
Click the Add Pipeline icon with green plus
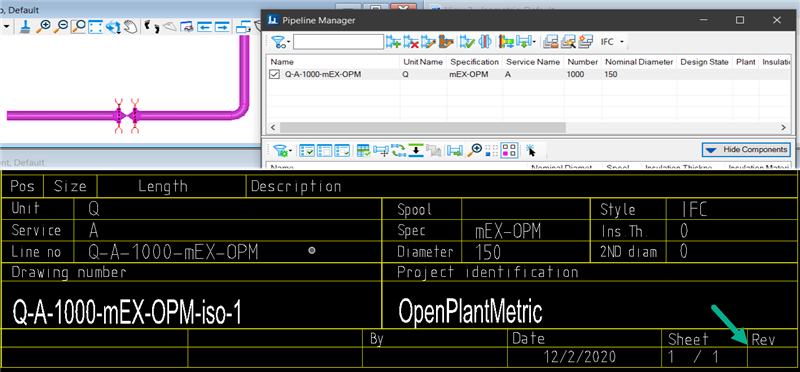[x=393, y=42]
